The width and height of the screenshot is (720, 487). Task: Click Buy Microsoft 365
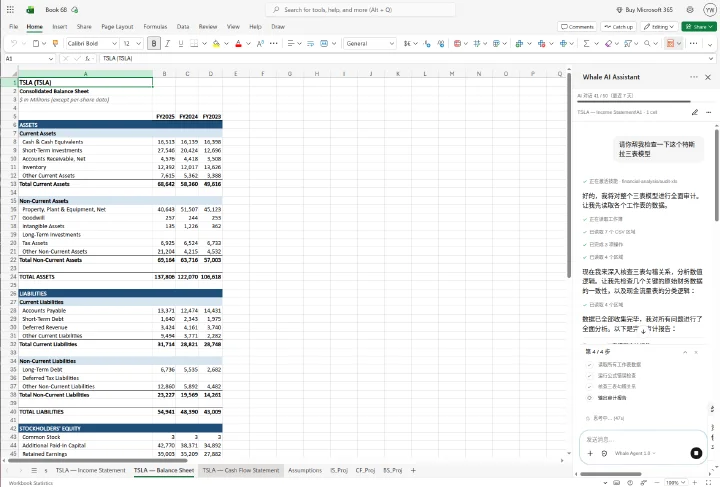coord(644,10)
